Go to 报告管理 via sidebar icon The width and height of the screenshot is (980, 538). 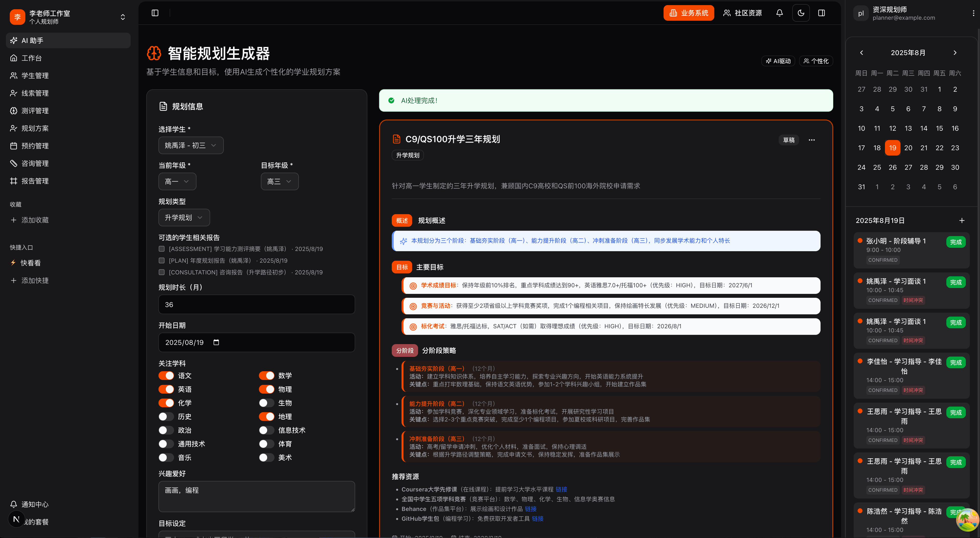(x=35, y=181)
